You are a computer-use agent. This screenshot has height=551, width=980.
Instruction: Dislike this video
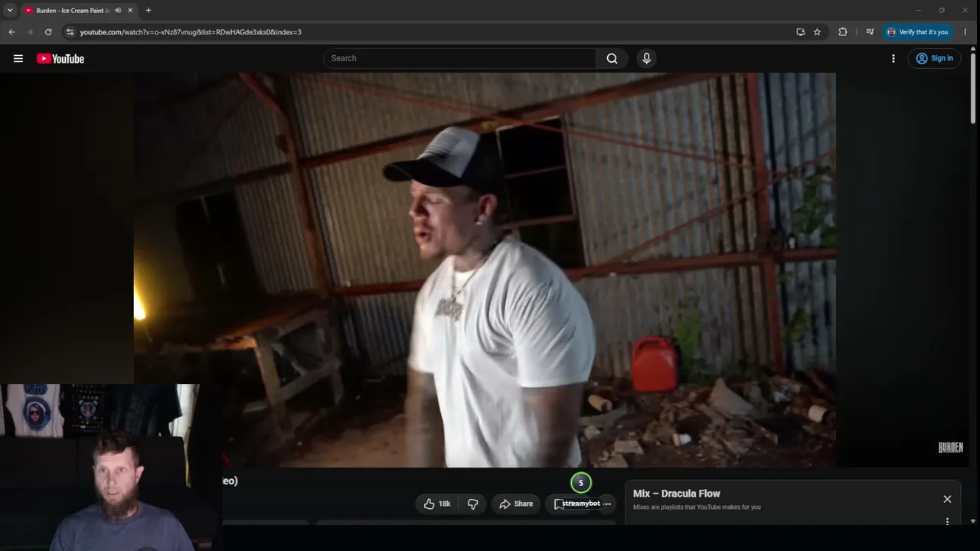(472, 504)
